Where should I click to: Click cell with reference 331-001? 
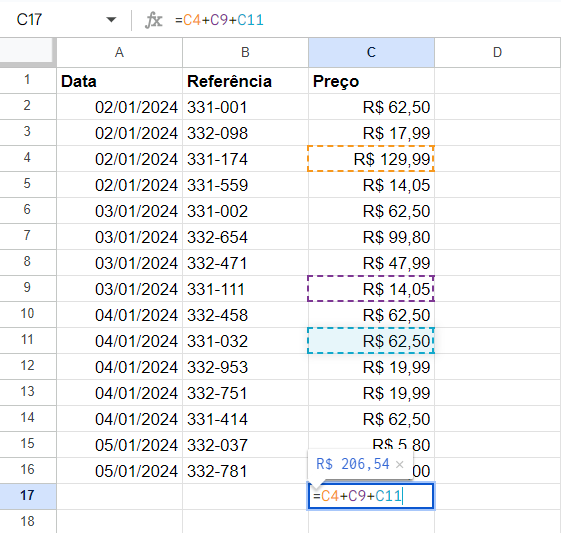click(x=245, y=107)
